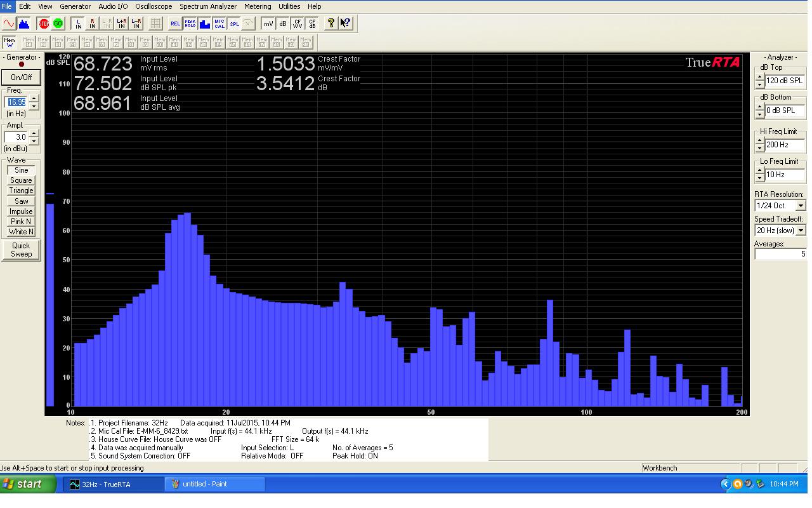Select L-R IN input toolbar icon

pos(136,23)
